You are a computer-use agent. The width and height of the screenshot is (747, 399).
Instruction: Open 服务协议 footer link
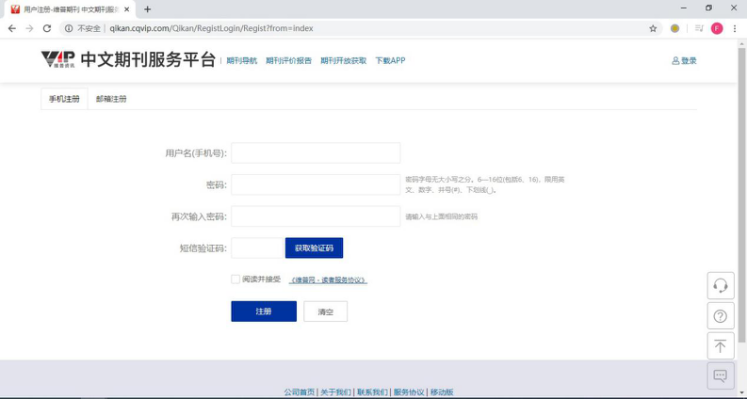coord(409,392)
